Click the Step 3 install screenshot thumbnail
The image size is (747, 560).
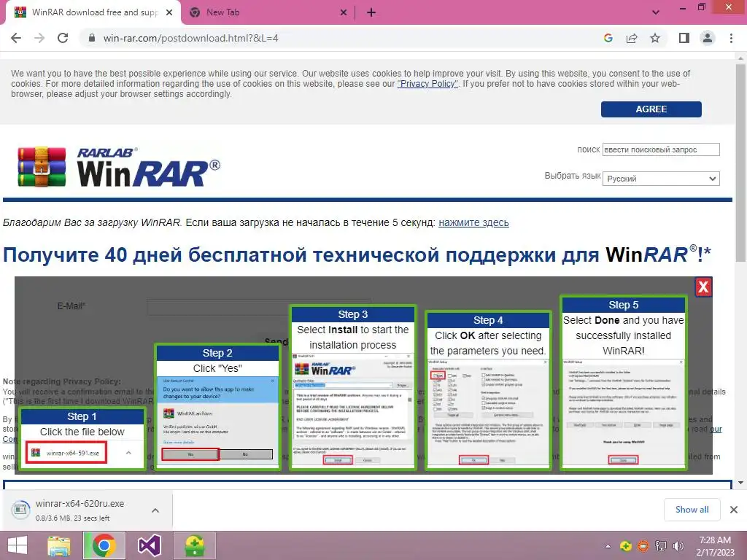click(352, 388)
